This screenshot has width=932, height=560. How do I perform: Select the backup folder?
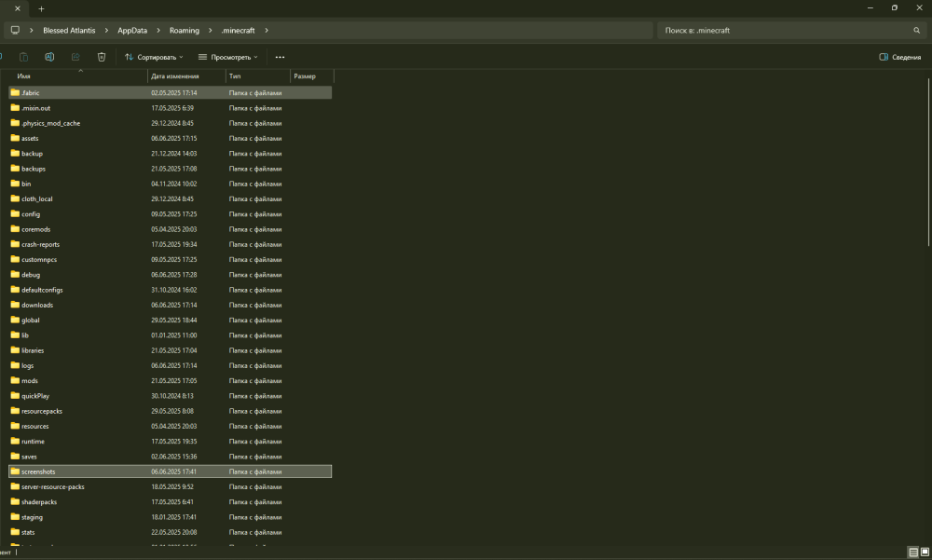click(170, 154)
